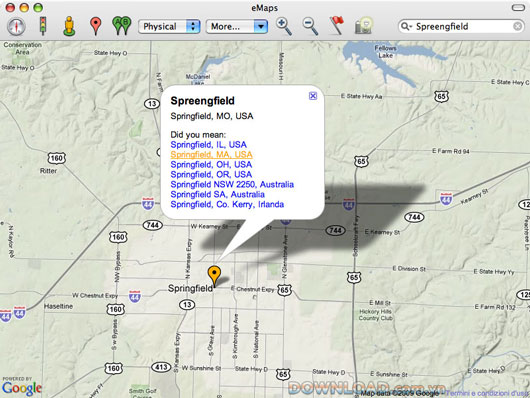Toggle the traffic light icon
530x398 pixels.
click(x=43, y=26)
